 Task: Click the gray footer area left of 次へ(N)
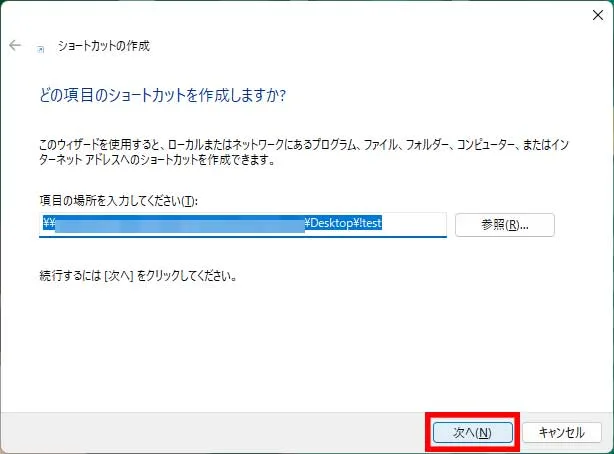[200, 432]
